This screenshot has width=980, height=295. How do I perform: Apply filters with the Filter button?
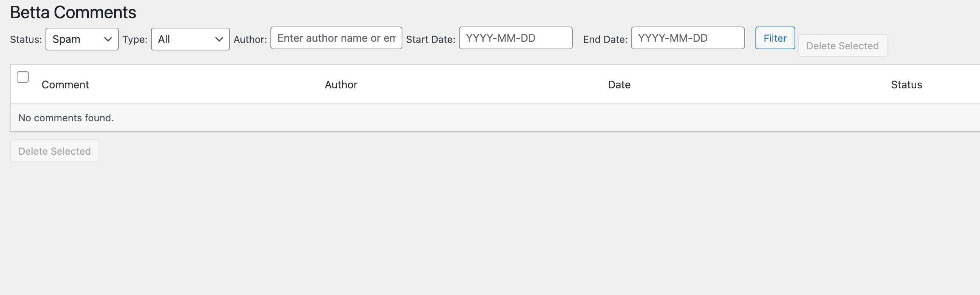pos(775,38)
